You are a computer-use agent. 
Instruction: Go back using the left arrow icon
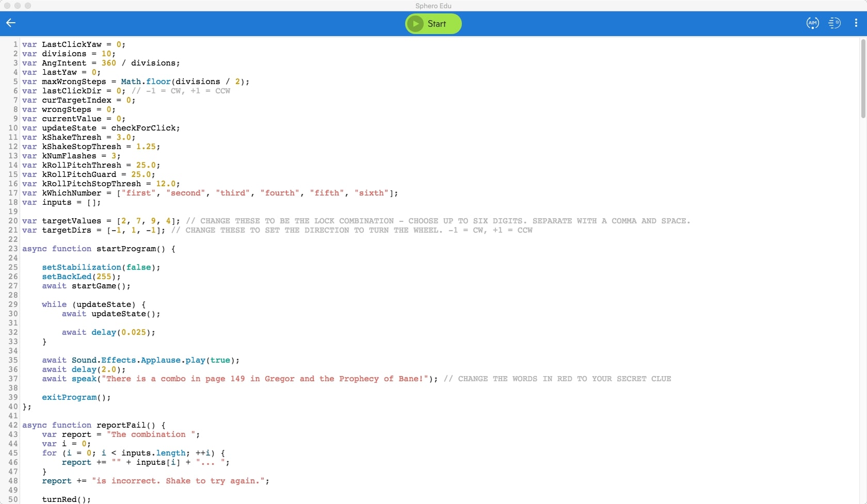(x=11, y=23)
